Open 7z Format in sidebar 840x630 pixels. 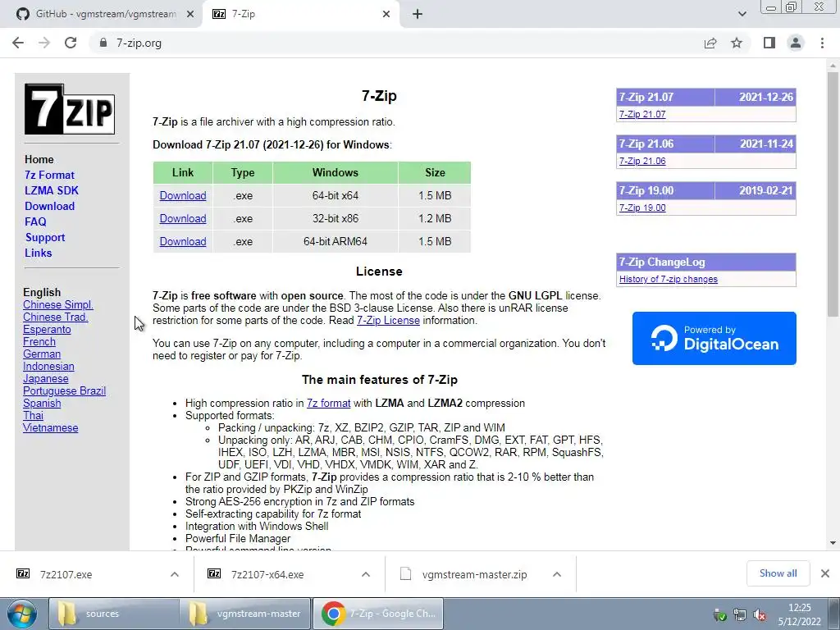[x=49, y=176]
